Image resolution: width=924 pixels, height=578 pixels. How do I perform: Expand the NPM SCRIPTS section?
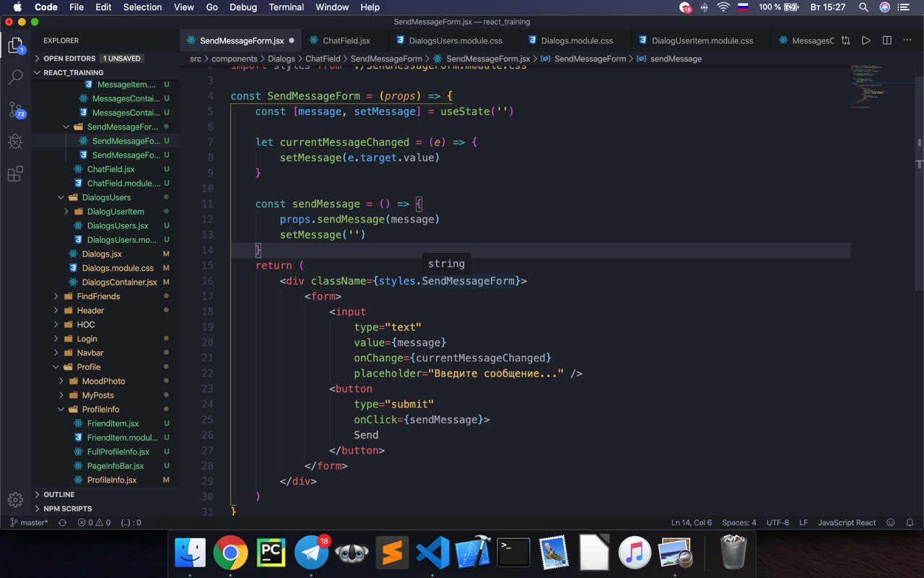[67, 509]
